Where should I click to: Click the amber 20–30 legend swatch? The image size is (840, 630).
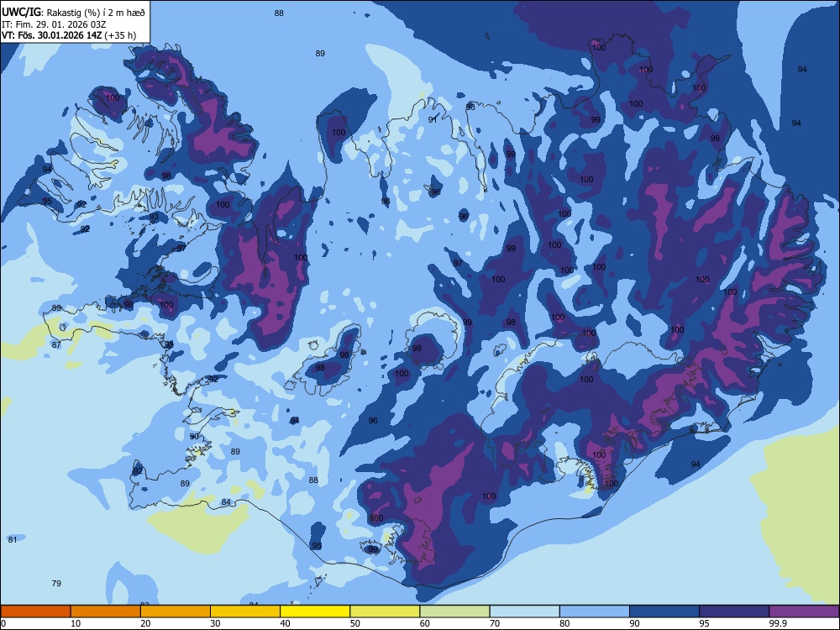(176, 612)
